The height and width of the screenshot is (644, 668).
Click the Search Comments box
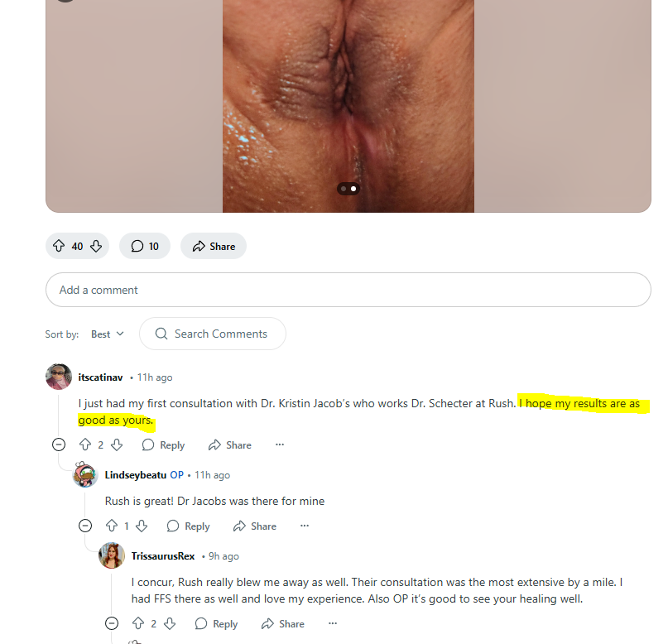(213, 334)
